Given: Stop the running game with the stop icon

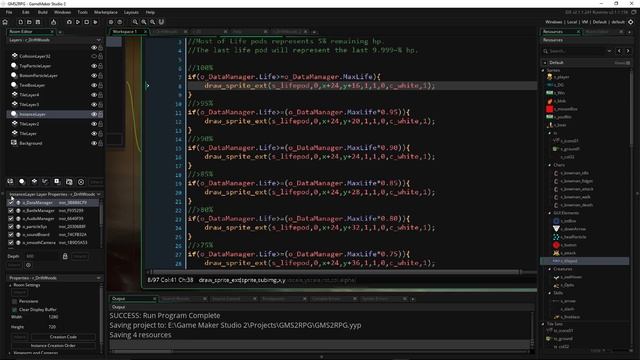Looking at the screenshot, I should (x=87, y=22).
